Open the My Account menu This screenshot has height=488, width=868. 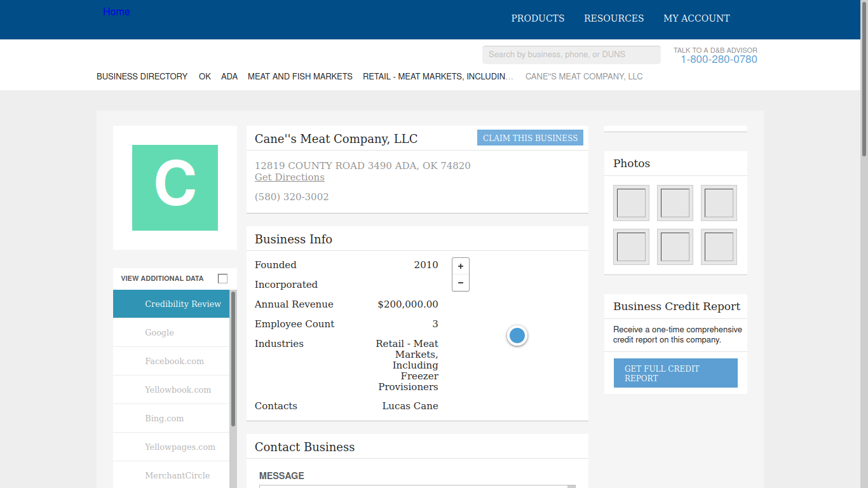(696, 18)
